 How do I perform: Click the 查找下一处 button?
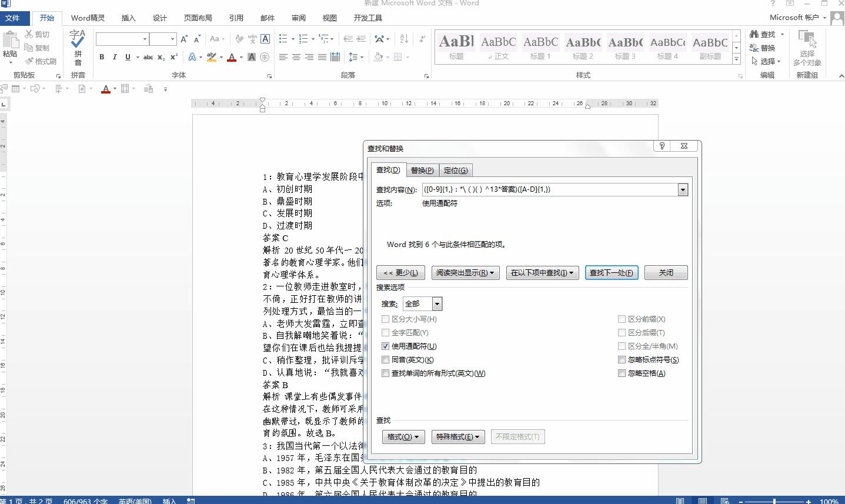(x=612, y=272)
